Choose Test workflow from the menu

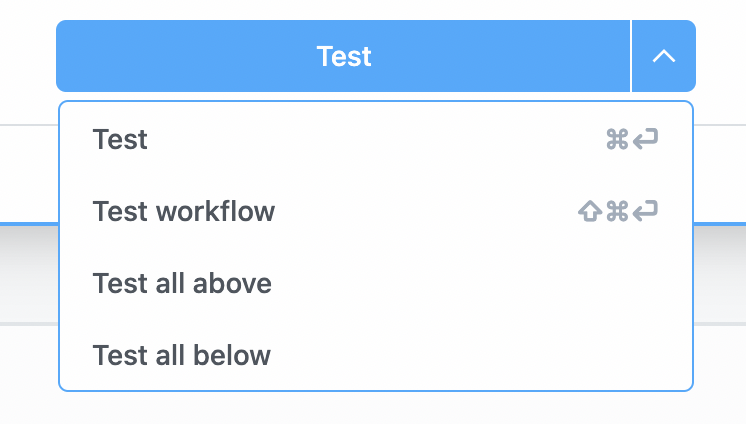(183, 211)
